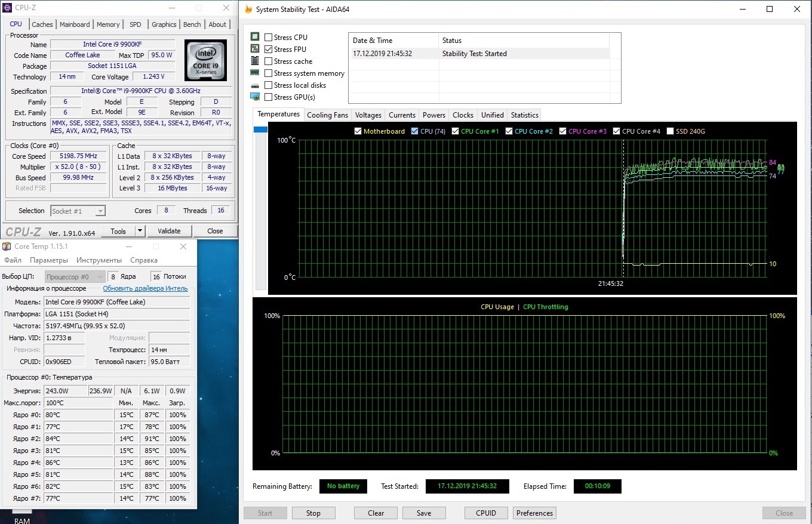Viewport: 812px width, 524px height.
Task: Click the Обновить драйвера Интель link
Action: [x=145, y=288]
